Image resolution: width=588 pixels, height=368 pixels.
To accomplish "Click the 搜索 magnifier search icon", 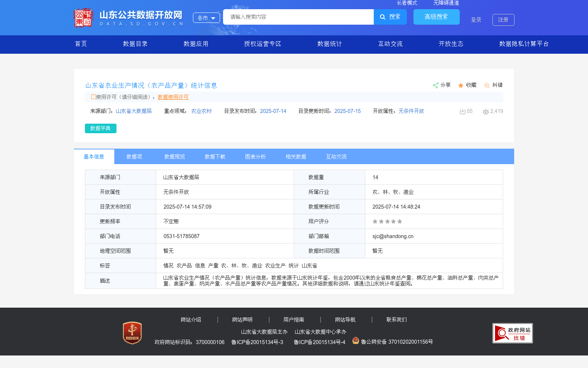I will pyautogui.click(x=382, y=17).
